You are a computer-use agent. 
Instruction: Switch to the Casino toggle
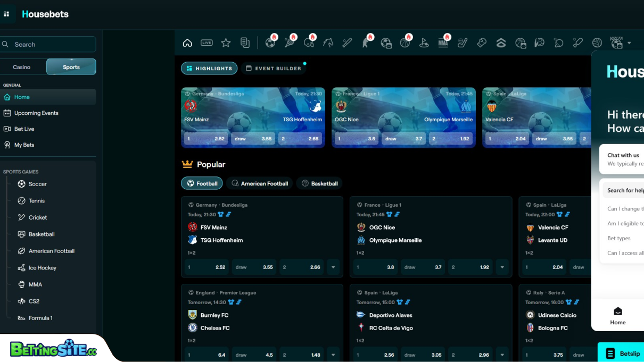[22, 67]
